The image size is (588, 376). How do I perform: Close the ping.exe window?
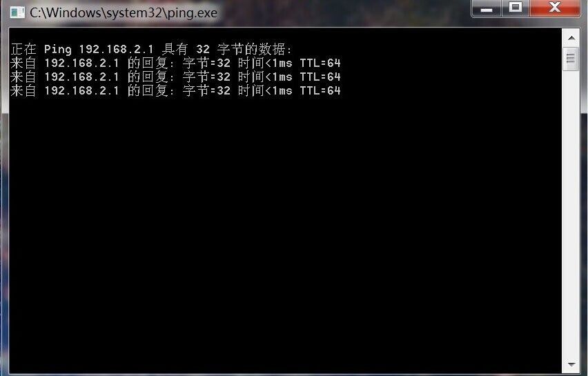[x=555, y=8]
